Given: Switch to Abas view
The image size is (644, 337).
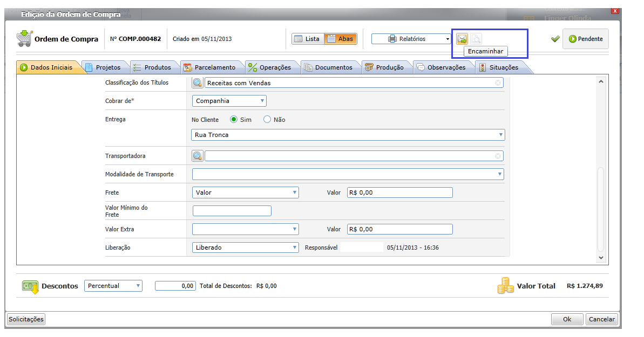Looking at the screenshot, I should click(x=341, y=39).
